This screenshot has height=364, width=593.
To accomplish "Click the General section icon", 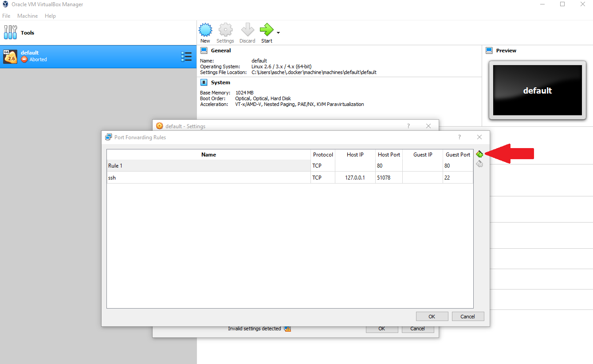I will coord(204,51).
